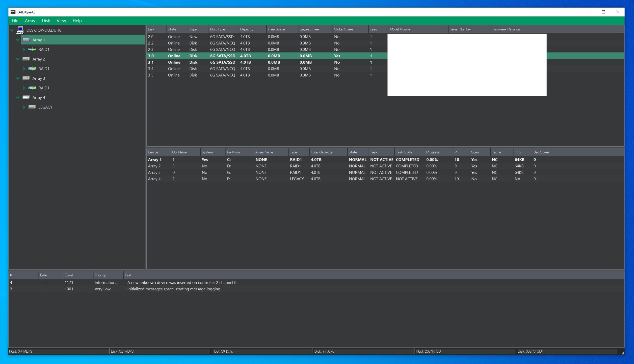This screenshot has width=634, height=364.
Task: Click the Array 1 drive icon
Action: (x=26, y=40)
